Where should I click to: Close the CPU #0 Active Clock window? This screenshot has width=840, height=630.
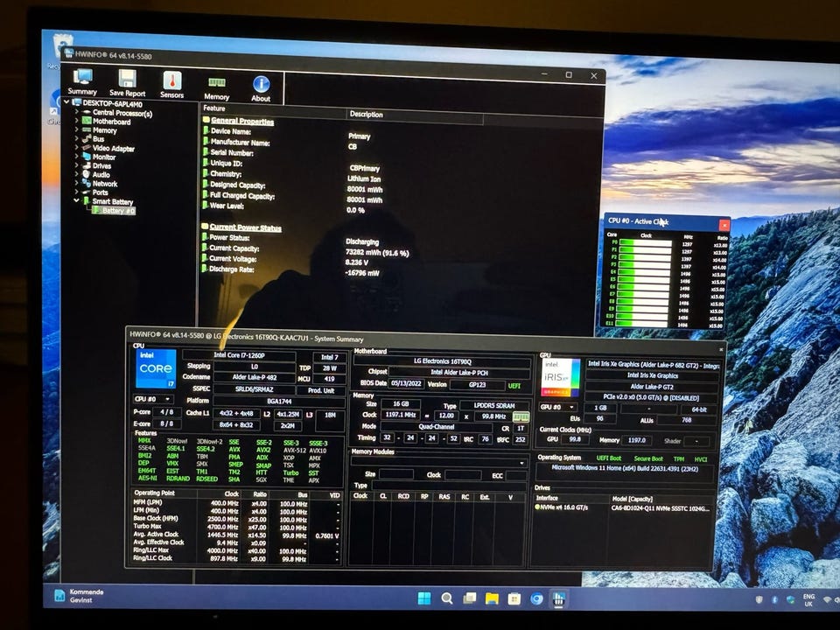(724, 225)
